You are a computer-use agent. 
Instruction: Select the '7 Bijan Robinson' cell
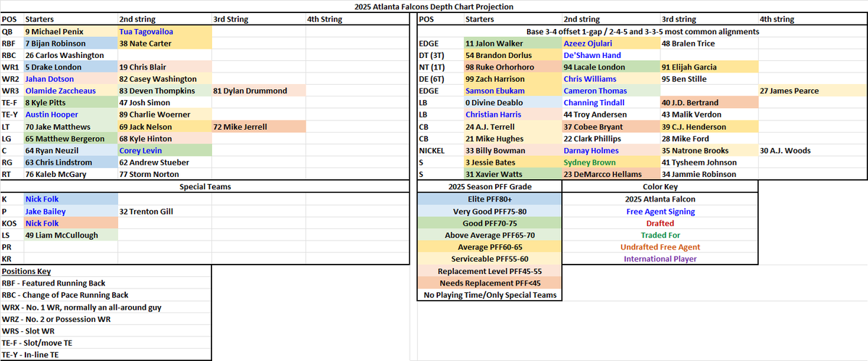(x=71, y=43)
